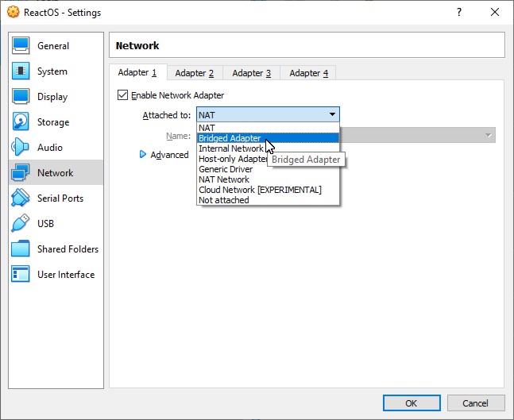This screenshot has height=420, width=514.
Task: Collapse the Attached to dropdown arrow
Action: [332, 114]
